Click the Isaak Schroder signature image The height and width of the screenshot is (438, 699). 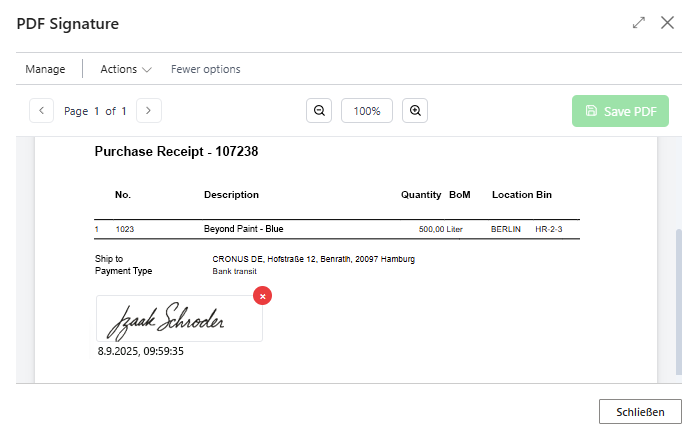tap(180, 319)
